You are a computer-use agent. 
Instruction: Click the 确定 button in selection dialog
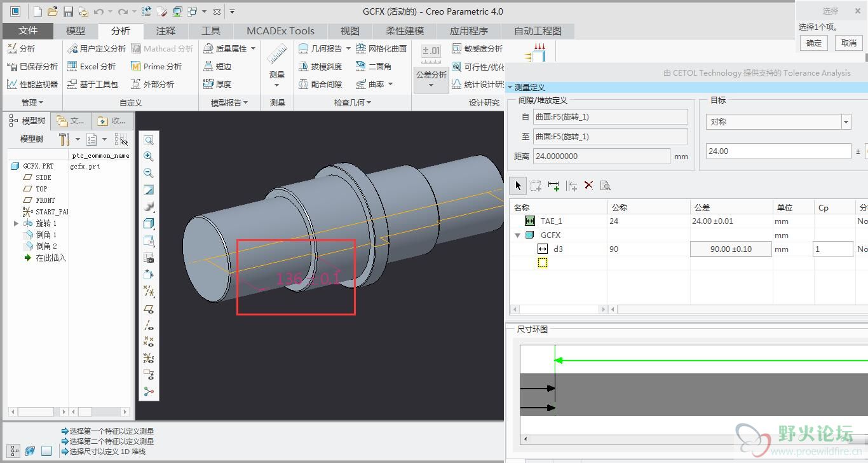point(813,43)
